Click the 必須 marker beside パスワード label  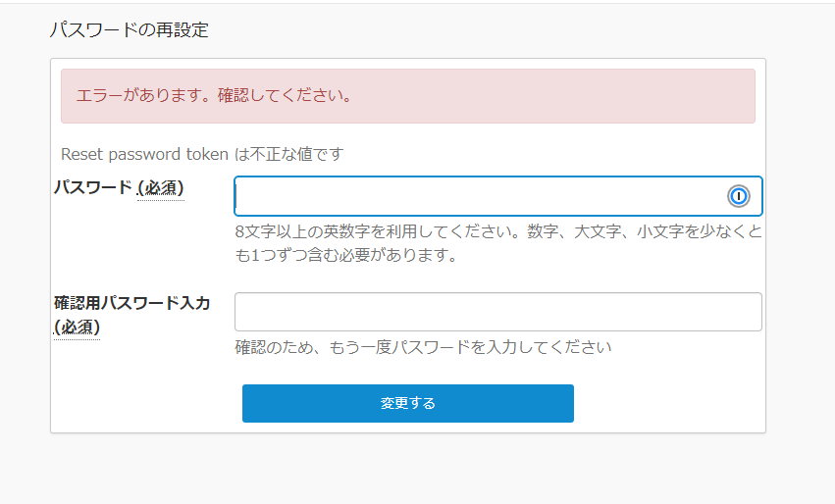pos(161,187)
